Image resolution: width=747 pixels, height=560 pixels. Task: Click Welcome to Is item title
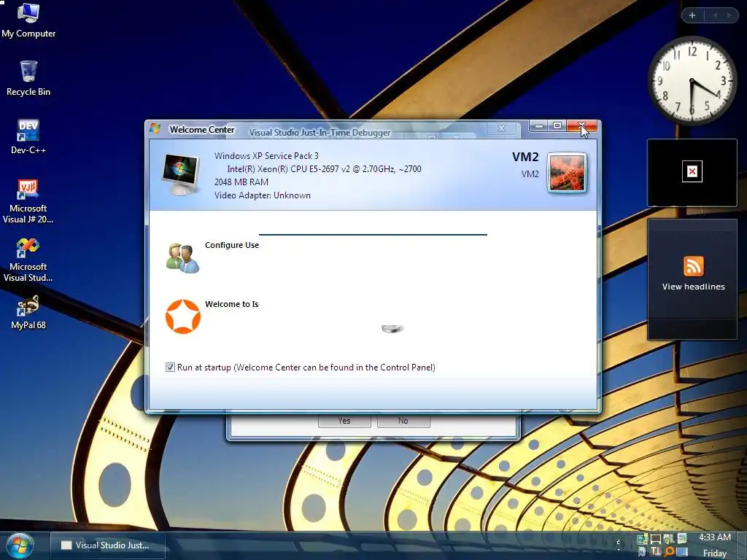pos(231,304)
